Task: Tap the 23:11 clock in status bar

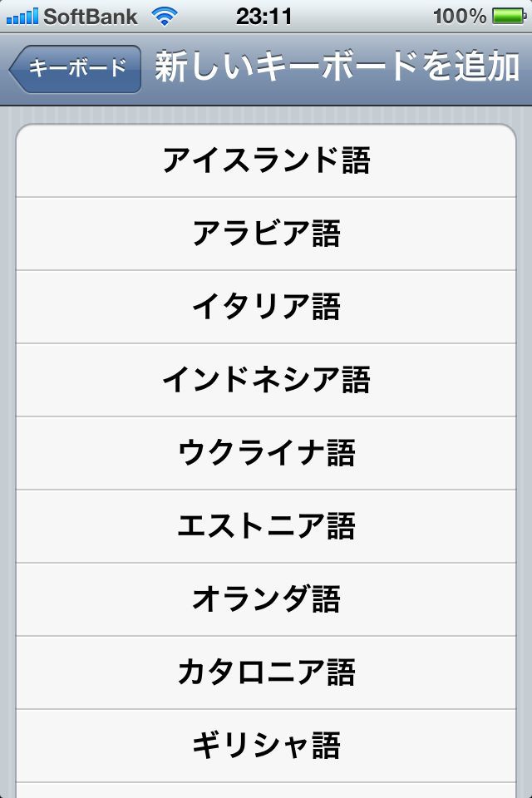Action: tap(264, 17)
